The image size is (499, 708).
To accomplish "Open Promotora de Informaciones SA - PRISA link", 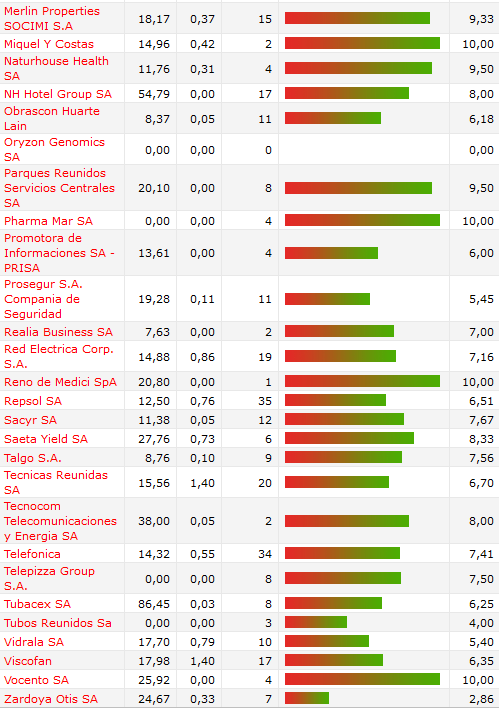I will (59, 253).
